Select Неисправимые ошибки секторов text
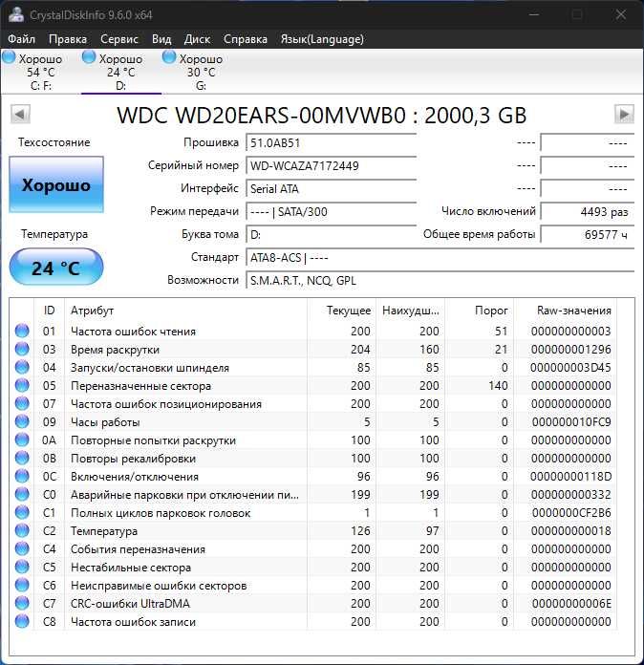 [x=159, y=586]
